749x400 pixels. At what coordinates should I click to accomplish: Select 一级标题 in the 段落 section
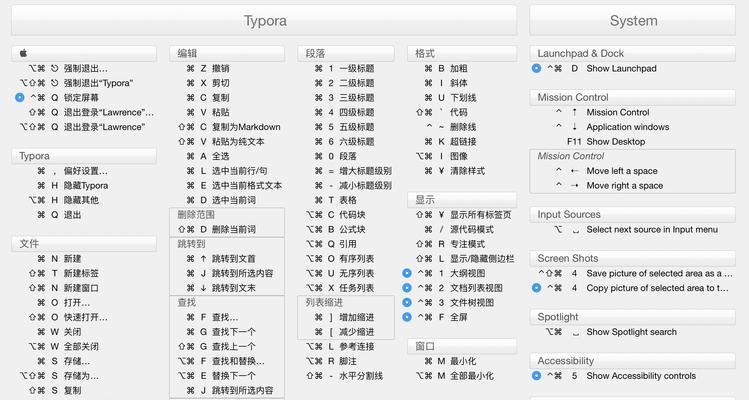344,68
